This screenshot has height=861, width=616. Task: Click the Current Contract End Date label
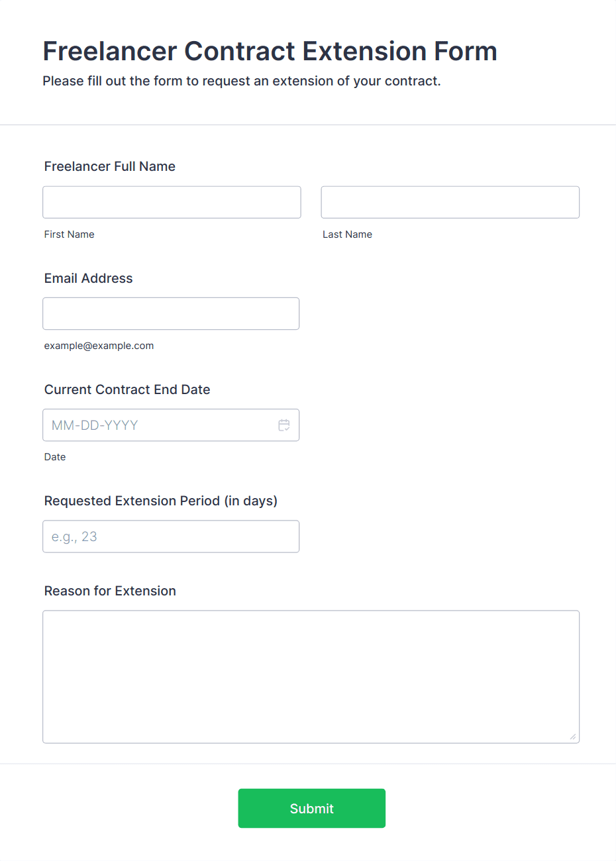pyautogui.click(x=127, y=389)
